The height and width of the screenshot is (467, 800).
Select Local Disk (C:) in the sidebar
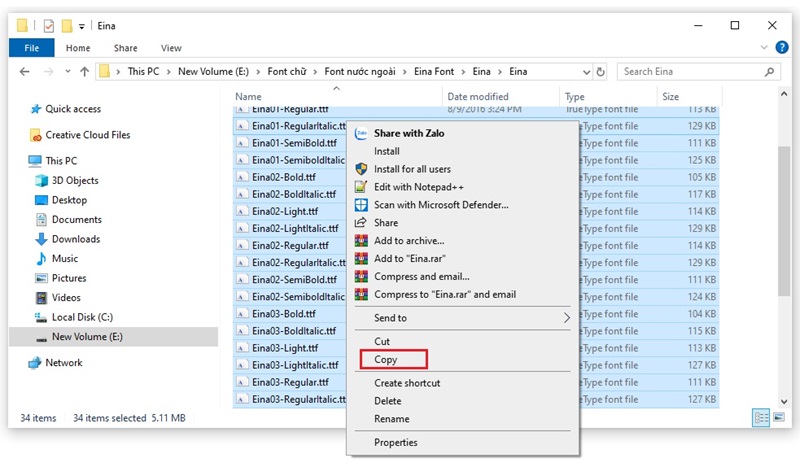82,317
